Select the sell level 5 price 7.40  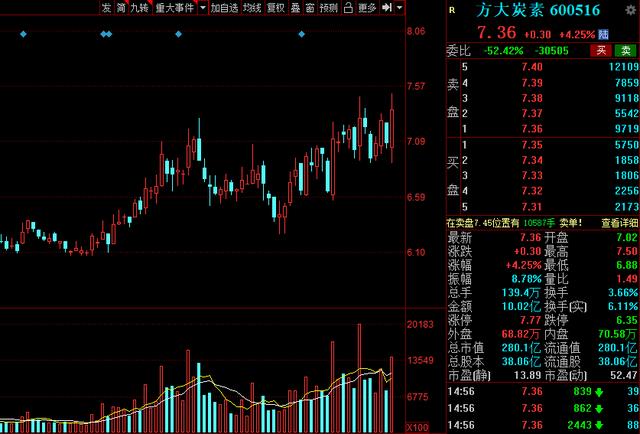pyautogui.click(x=532, y=67)
